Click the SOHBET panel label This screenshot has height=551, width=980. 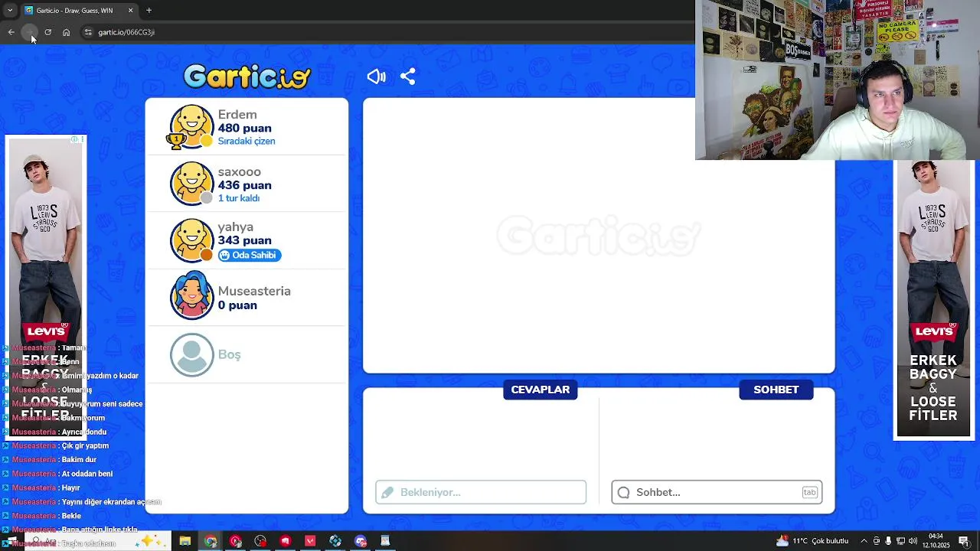coord(776,390)
